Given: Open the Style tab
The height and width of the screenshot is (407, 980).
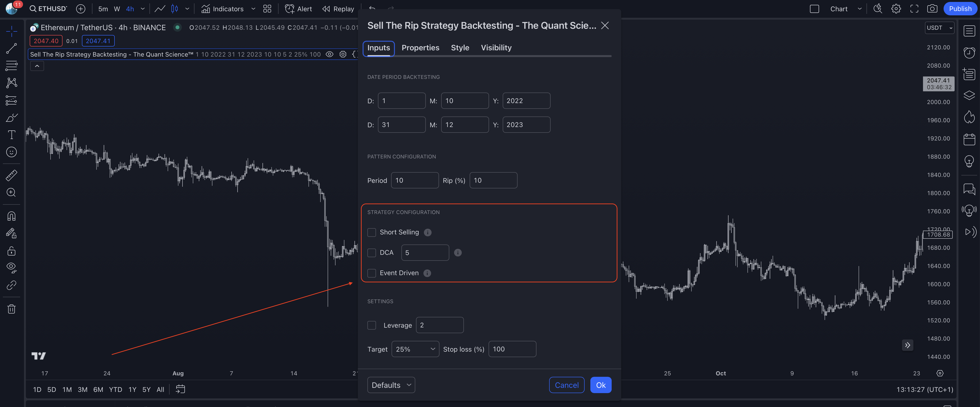Looking at the screenshot, I should (x=460, y=48).
